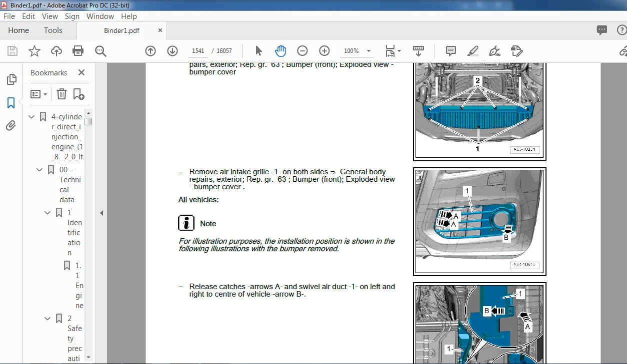Screen dimensions: 627x364
Task: Open the Help menu
Action: click(129, 16)
